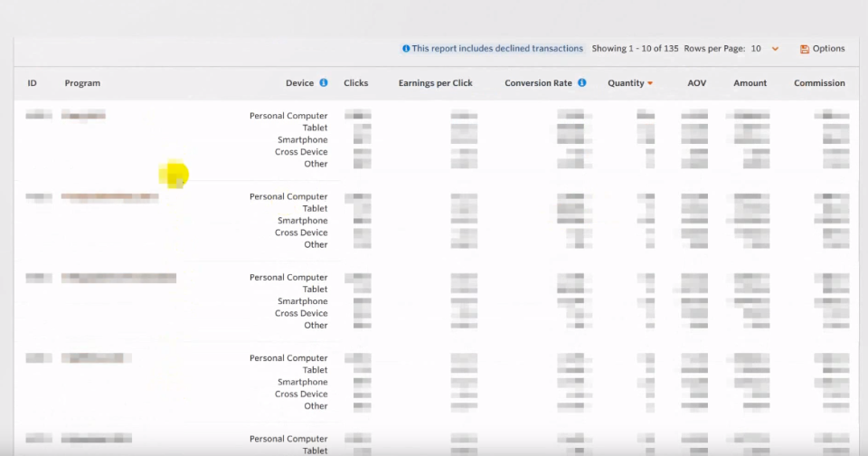Click the declined transactions info icon

tap(406, 49)
